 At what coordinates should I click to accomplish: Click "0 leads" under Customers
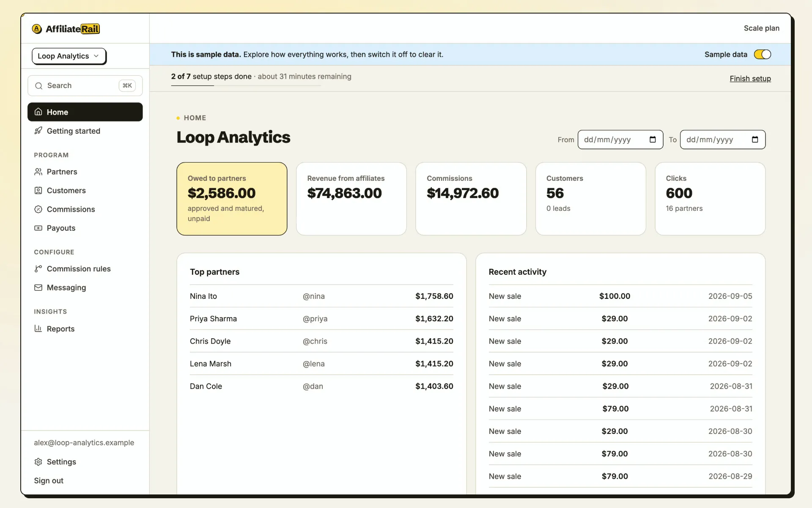point(558,208)
